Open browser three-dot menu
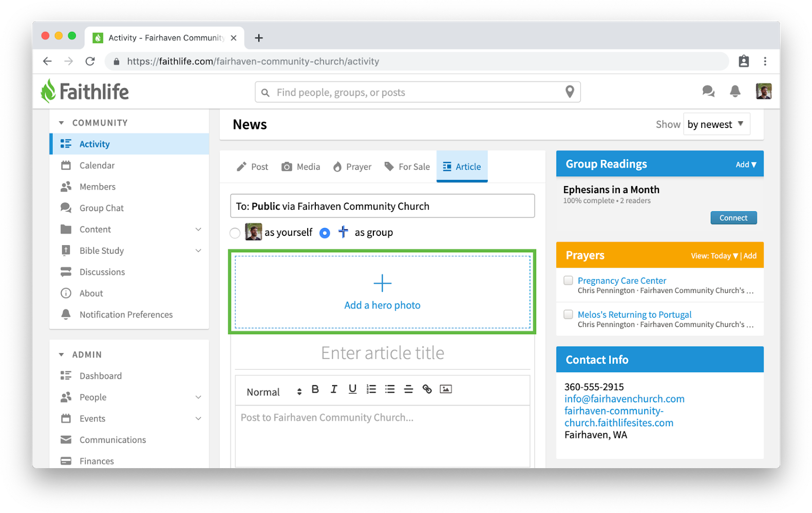Screen dimensions: 812x513 pos(765,61)
